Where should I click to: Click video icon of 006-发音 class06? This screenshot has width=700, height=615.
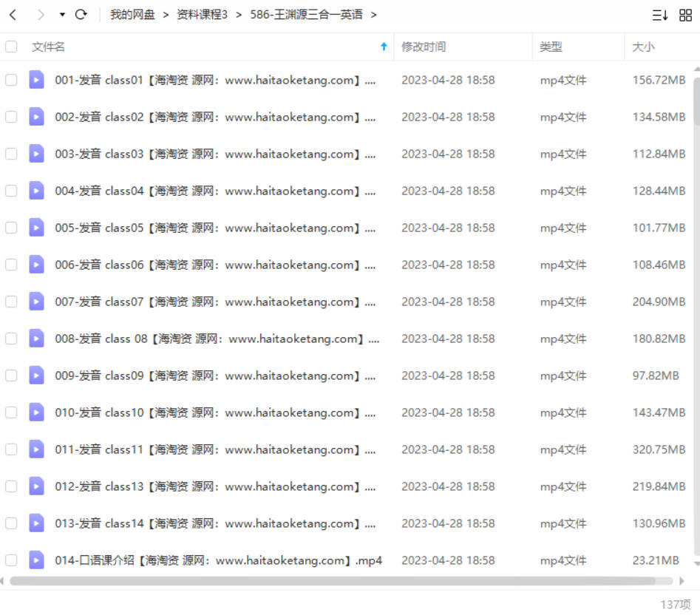click(37, 265)
